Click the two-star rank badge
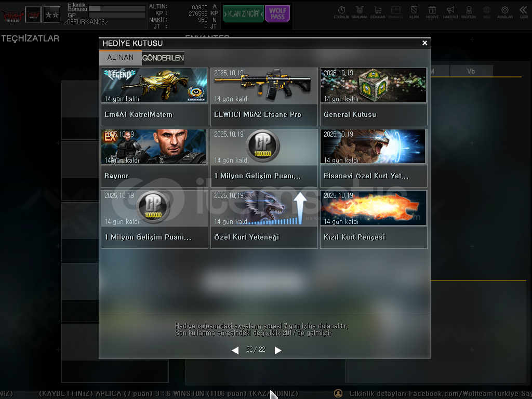Image resolution: width=532 pixels, height=399 pixels. point(52,15)
